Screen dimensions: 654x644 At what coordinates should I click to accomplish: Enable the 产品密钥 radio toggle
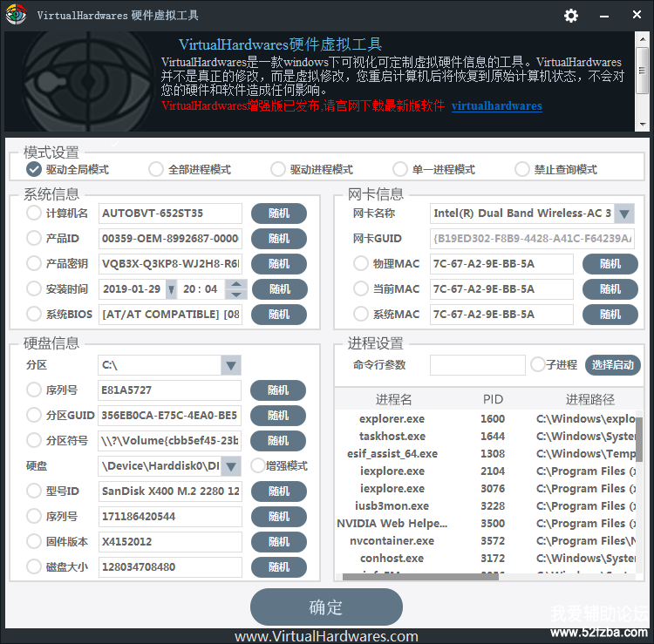coord(34,263)
